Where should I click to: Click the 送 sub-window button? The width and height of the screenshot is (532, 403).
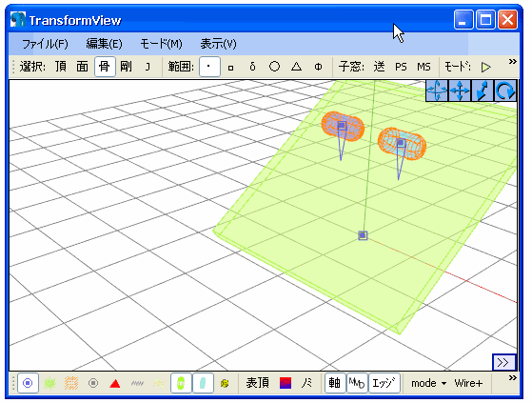click(379, 67)
